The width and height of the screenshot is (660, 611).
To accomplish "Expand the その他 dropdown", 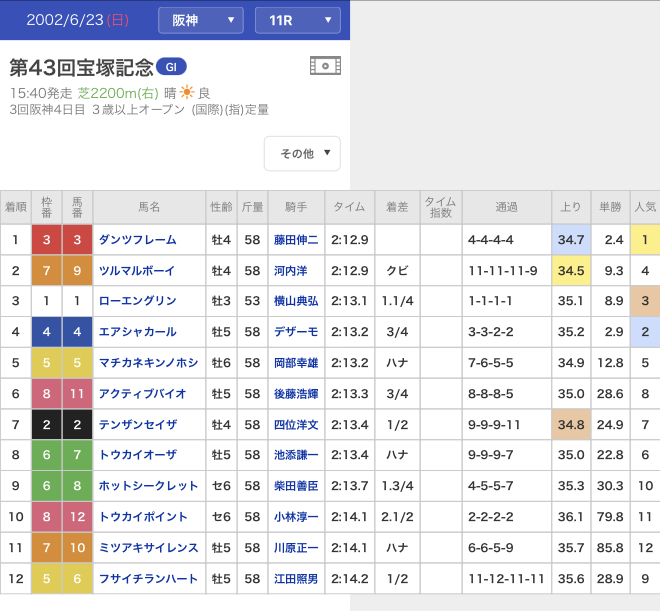I will (x=302, y=154).
